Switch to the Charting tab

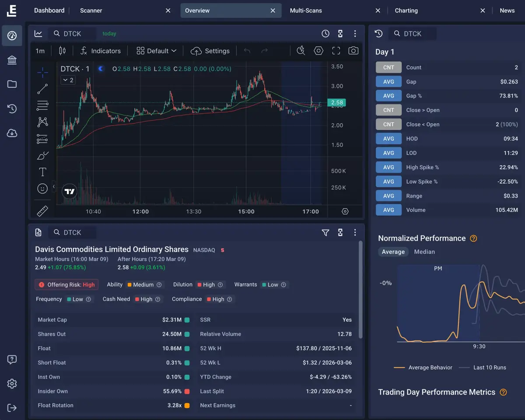point(406,10)
